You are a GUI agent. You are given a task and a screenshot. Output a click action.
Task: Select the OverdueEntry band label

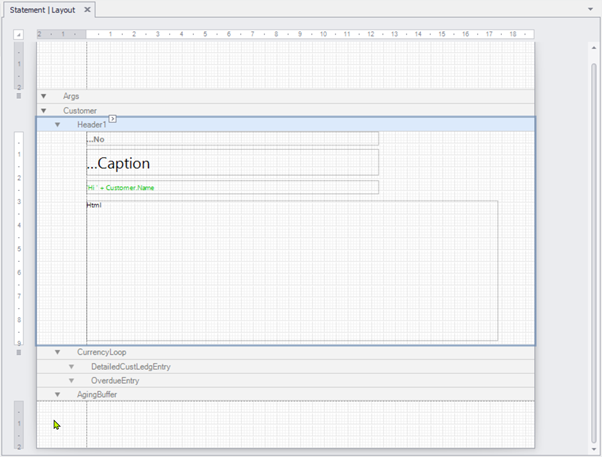pos(115,381)
